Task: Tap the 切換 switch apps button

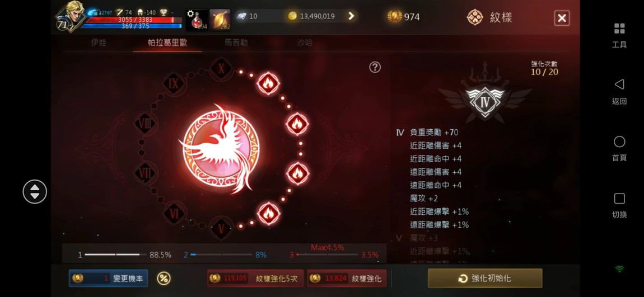Action: click(x=619, y=205)
